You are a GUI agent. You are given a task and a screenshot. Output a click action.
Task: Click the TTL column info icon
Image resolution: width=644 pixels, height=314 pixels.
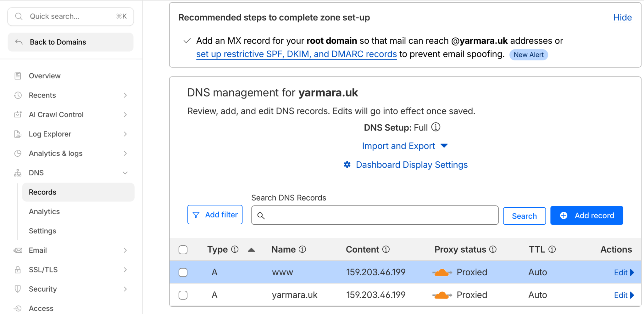[552, 250]
